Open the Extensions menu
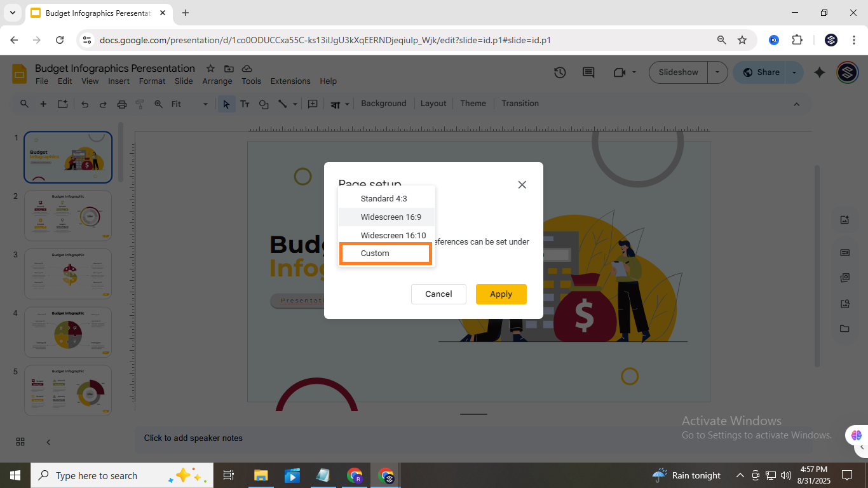This screenshot has height=488, width=868. (x=290, y=81)
